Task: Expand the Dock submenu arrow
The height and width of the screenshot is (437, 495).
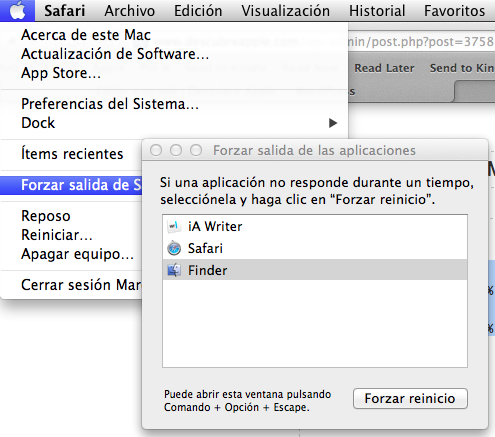Action: (333, 123)
